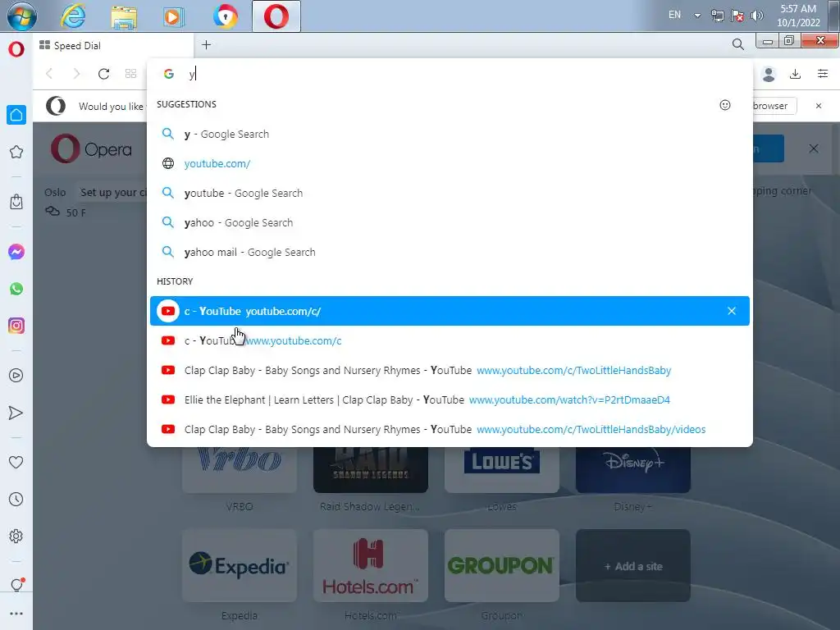This screenshot has width=840, height=630.
Task: Open the Bookmarks star in the sidebar
Action: (16, 152)
